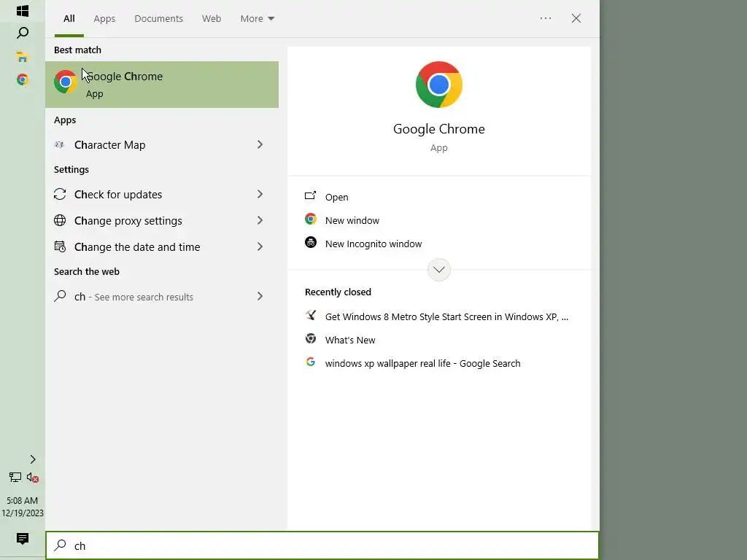747x560 pixels.
Task: Click the Google Chrome title in the preview pane
Action: click(x=438, y=129)
